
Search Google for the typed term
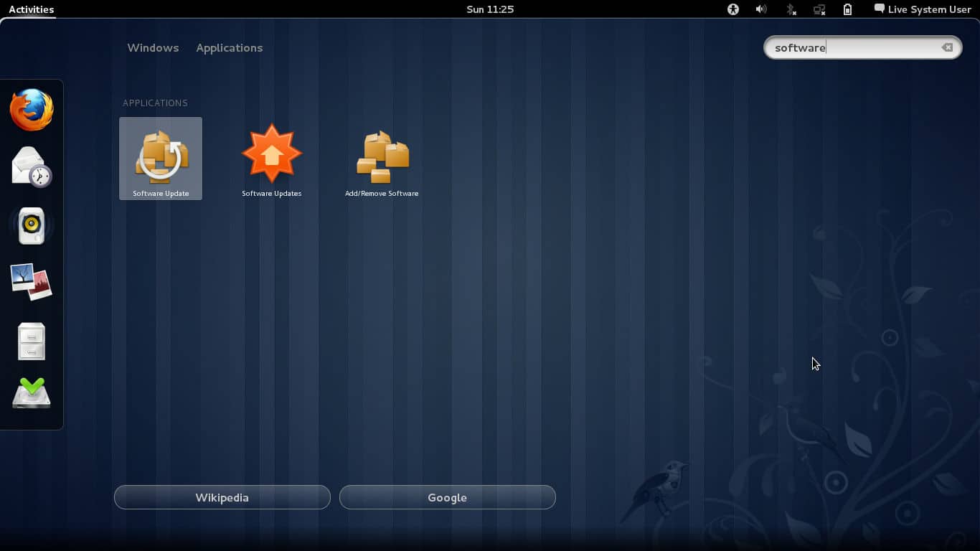[448, 497]
